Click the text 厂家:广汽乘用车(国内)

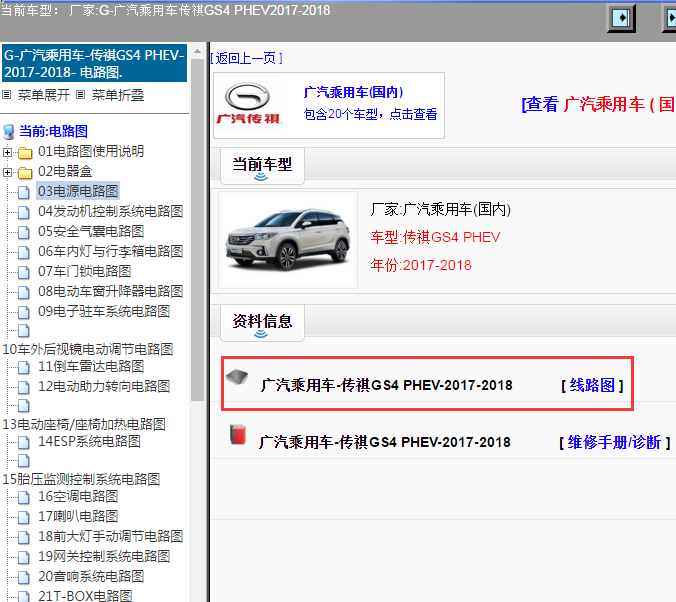click(x=441, y=210)
